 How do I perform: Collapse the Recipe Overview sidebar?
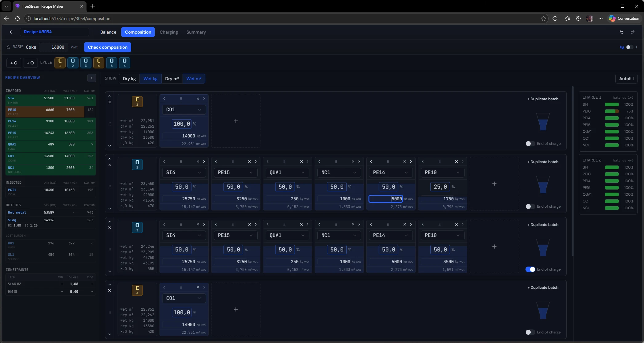(x=91, y=78)
